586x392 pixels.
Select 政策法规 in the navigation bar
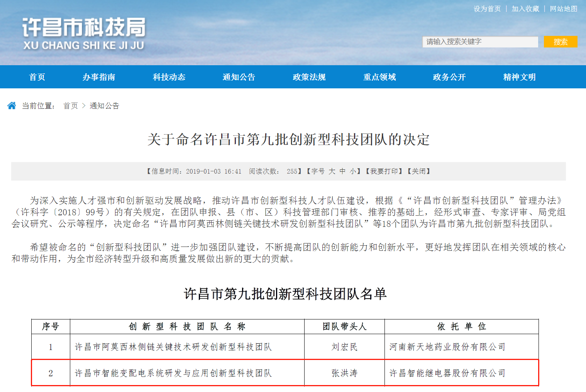click(x=309, y=77)
